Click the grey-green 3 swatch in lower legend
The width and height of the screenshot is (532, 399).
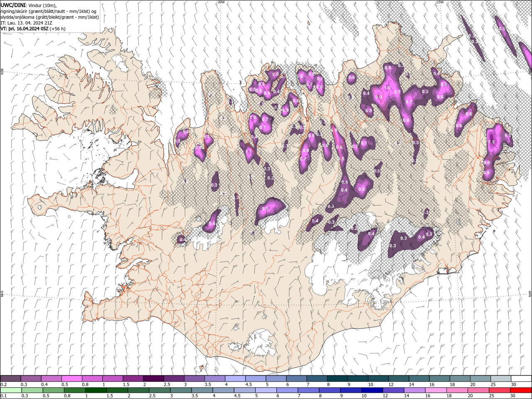tap(181, 390)
